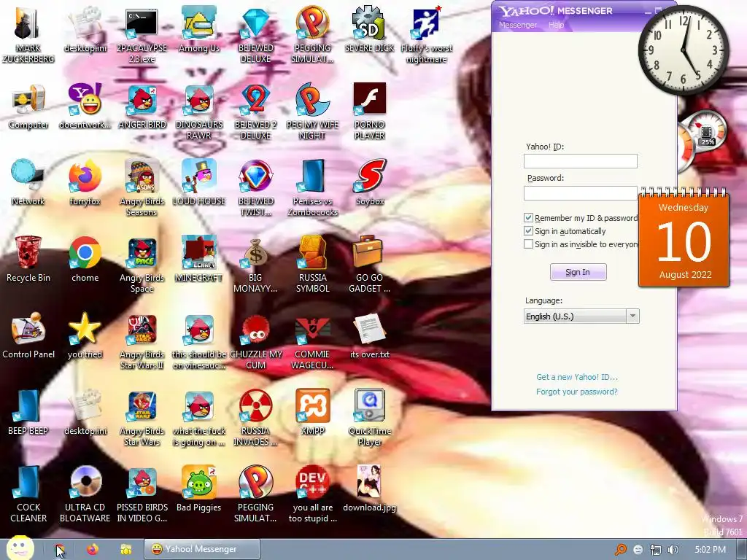Screen dimensions: 747x560
Task: Focus the Yahoo! ID input field
Action: (x=580, y=161)
